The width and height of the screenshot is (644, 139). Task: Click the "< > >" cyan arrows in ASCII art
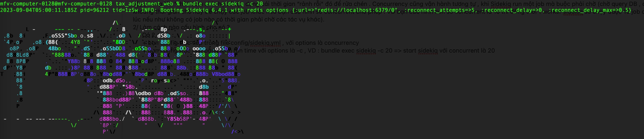click(231, 112)
